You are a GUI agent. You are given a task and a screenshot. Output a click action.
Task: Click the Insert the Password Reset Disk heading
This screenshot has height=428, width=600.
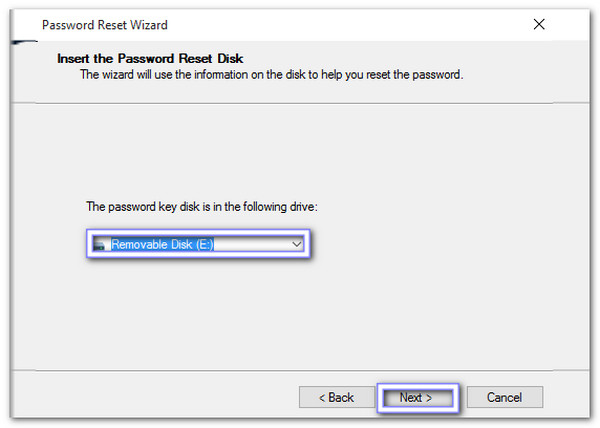click(x=149, y=60)
